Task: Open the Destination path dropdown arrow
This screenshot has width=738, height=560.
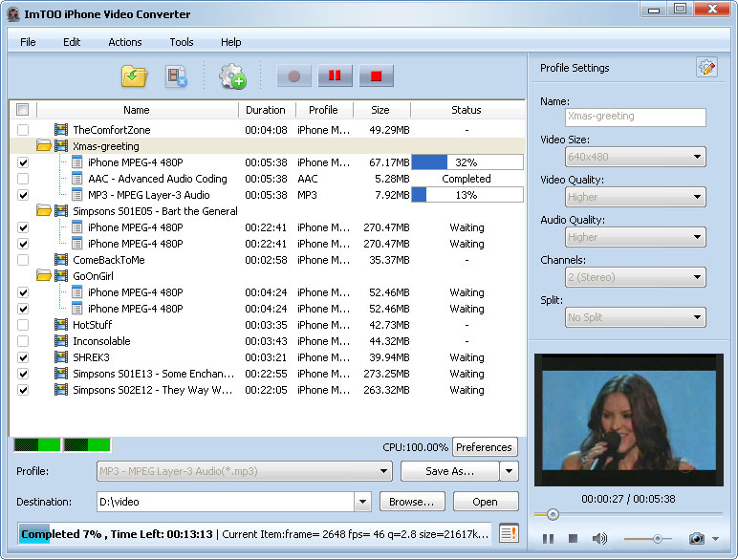Action: tap(362, 502)
